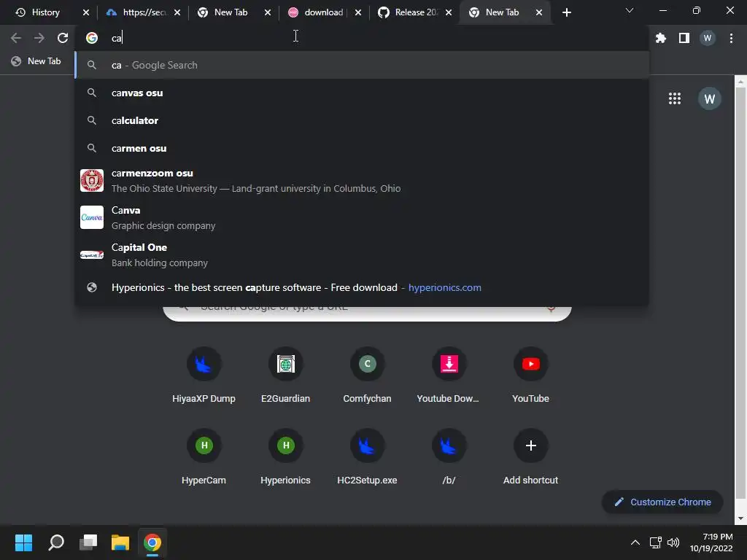Click the network tray icon
The height and width of the screenshot is (560, 747).
tap(656, 542)
